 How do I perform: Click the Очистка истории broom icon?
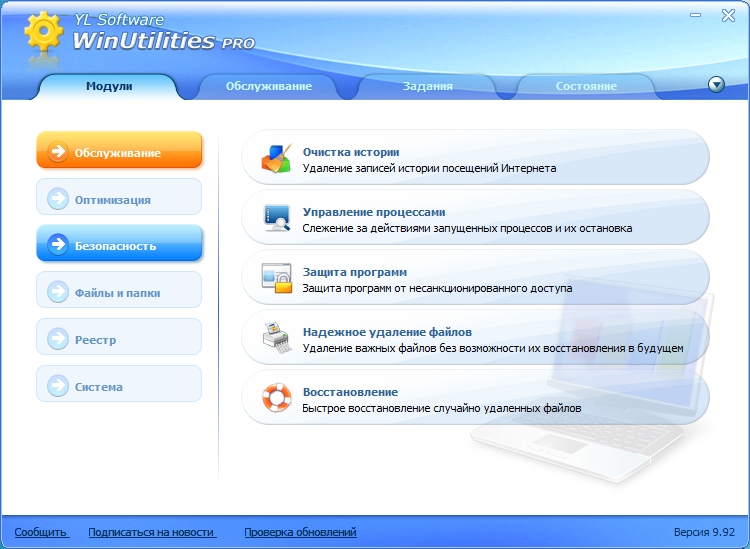coord(276,158)
